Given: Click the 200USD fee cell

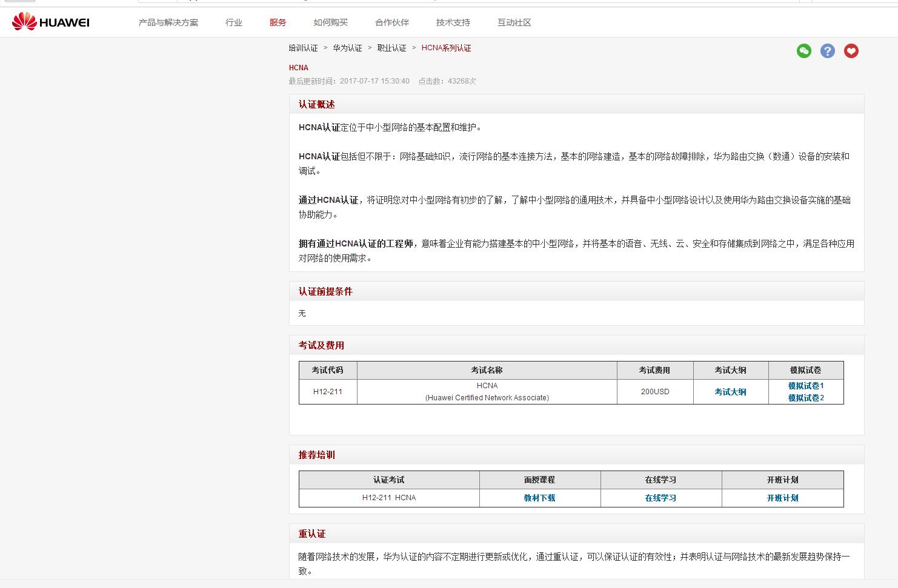Looking at the screenshot, I should point(655,392).
